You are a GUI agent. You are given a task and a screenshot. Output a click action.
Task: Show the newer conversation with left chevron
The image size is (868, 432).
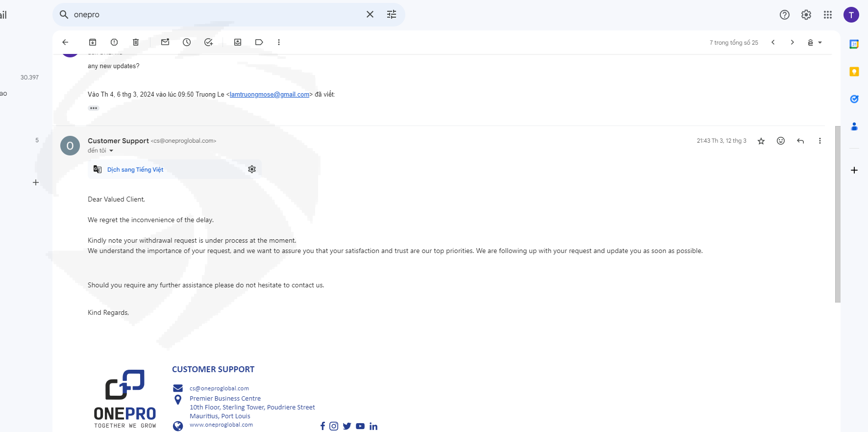(x=773, y=42)
